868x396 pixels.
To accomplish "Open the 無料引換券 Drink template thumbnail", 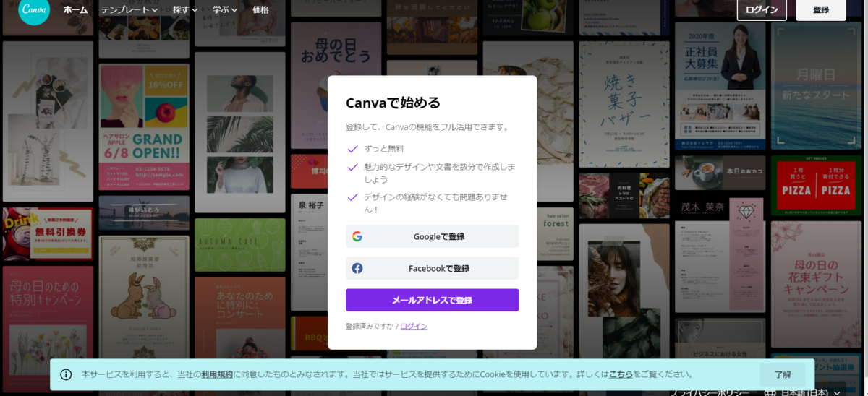I will (x=48, y=234).
